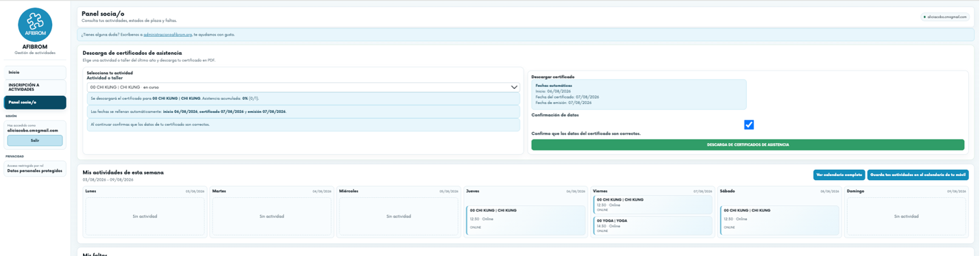980x256 pixels.
Task: Click the 'Panel socia/o' page heading
Action: click(x=103, y=14)
